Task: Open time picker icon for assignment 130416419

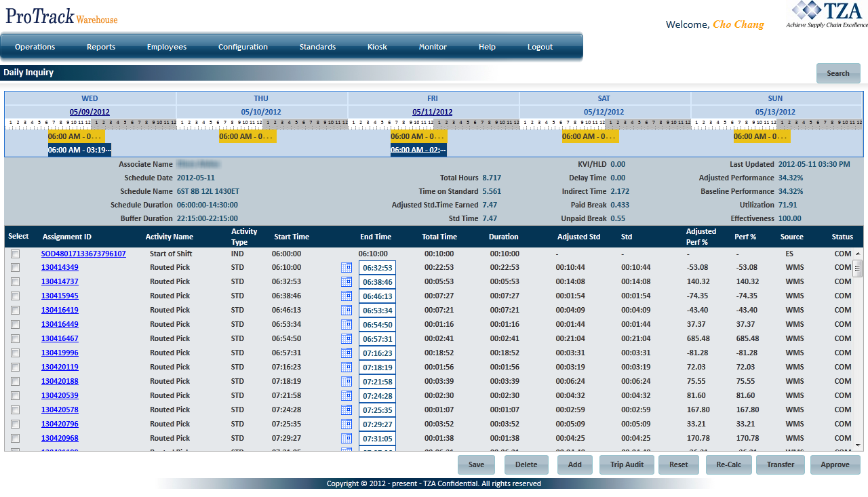Action: (x=347, y=311)
